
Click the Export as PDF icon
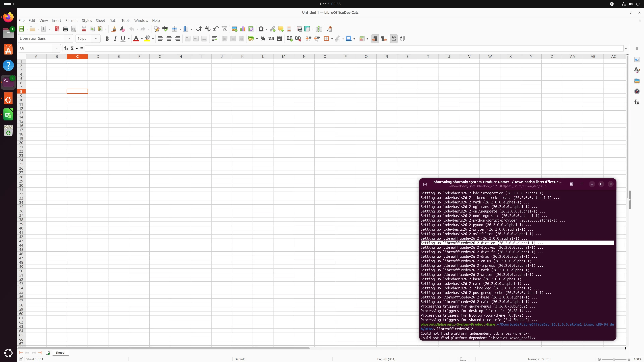(x=57, y=29)
